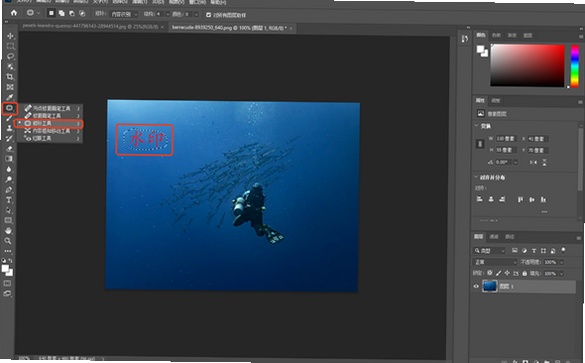
Task: Open the collapsed History panel icon
Action: (x=464, y=39)
